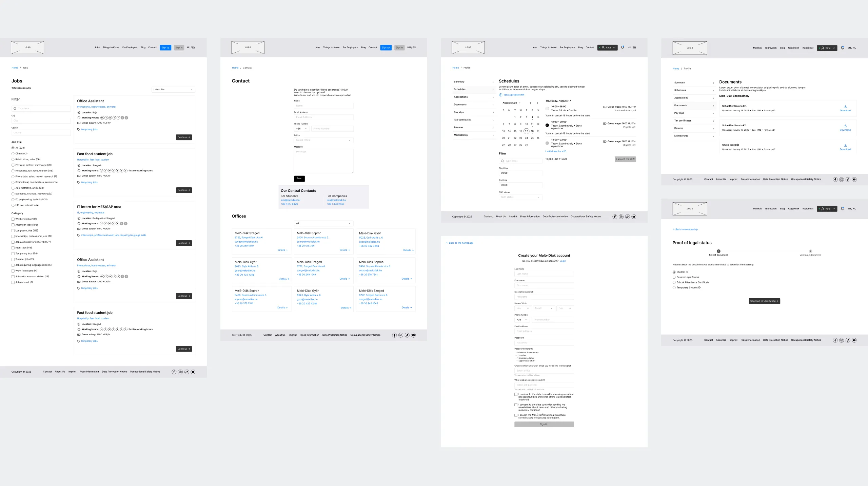Expand the Select Office dropdown in contact form
The width and height of the screenshot is (868, 486).
click(323, 140)
